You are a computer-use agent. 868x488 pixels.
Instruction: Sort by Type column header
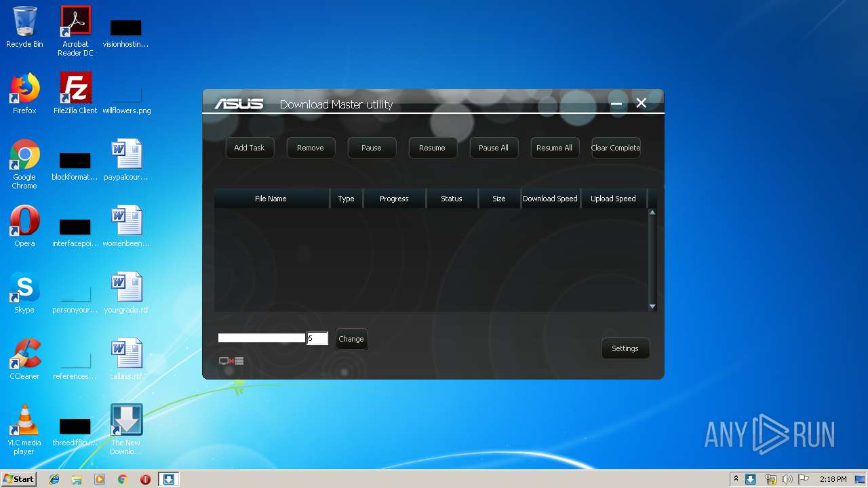[347, 199]
